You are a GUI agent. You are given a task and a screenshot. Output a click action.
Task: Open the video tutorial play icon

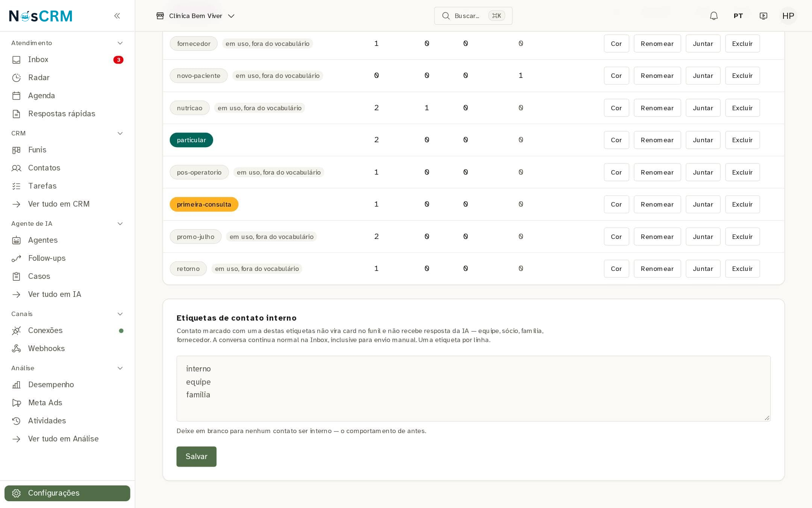pos(763,16)
